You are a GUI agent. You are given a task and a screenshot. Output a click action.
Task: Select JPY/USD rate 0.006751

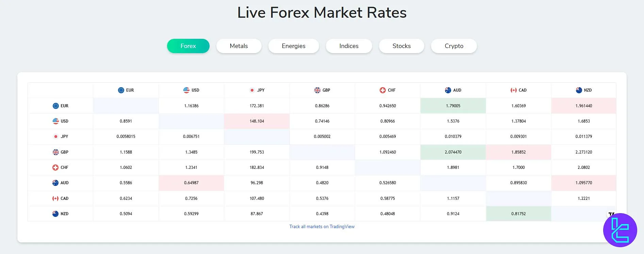[x=191, y=137]
